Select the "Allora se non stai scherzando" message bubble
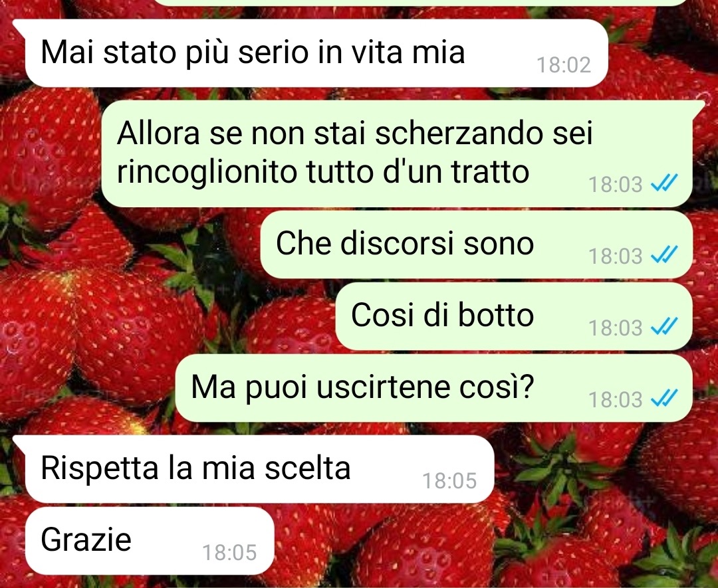The image size is (718, 588). pyautogui.click(x=396, y=153)
